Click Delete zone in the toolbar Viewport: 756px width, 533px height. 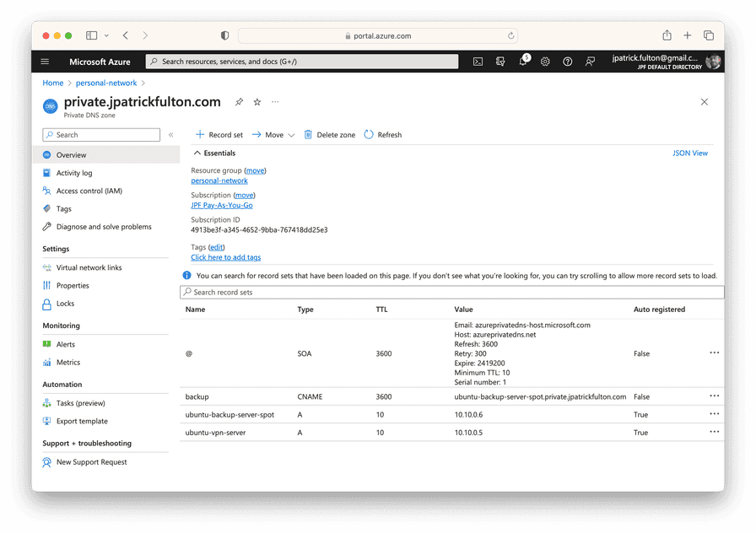click(329, 135)
